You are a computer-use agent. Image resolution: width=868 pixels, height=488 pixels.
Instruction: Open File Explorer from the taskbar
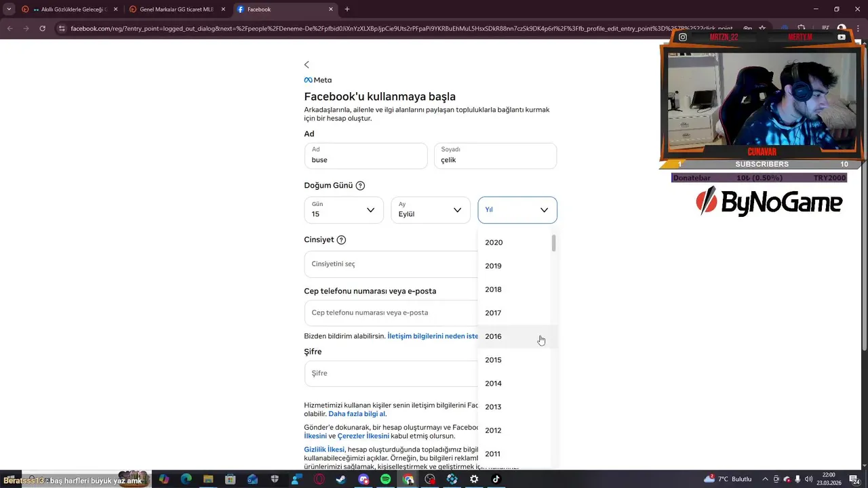(x=208, y=479)
